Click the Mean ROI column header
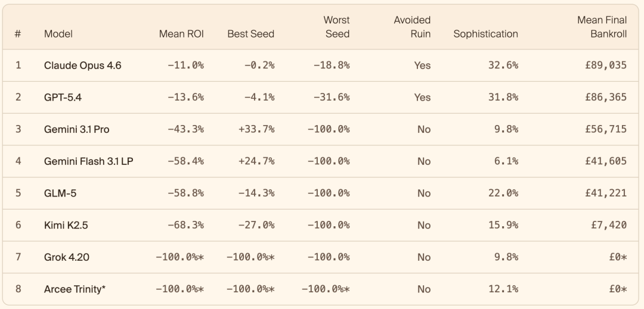The width and height of the screenshot is (644, 309). click(x=181, y=34)
